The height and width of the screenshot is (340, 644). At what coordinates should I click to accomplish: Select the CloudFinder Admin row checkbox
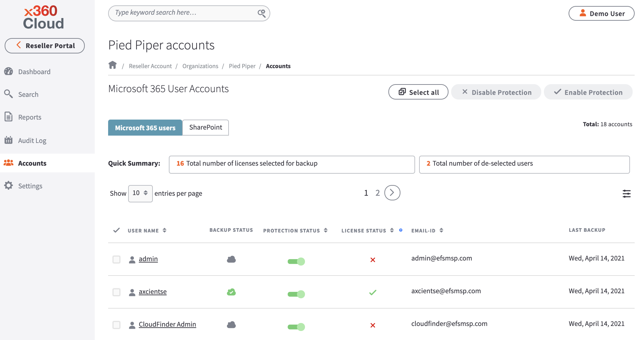coord(116,325)
